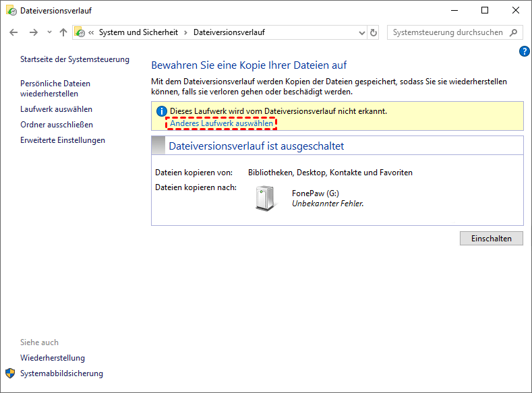Click the back navigation arrow

click(x=13, y=32)
